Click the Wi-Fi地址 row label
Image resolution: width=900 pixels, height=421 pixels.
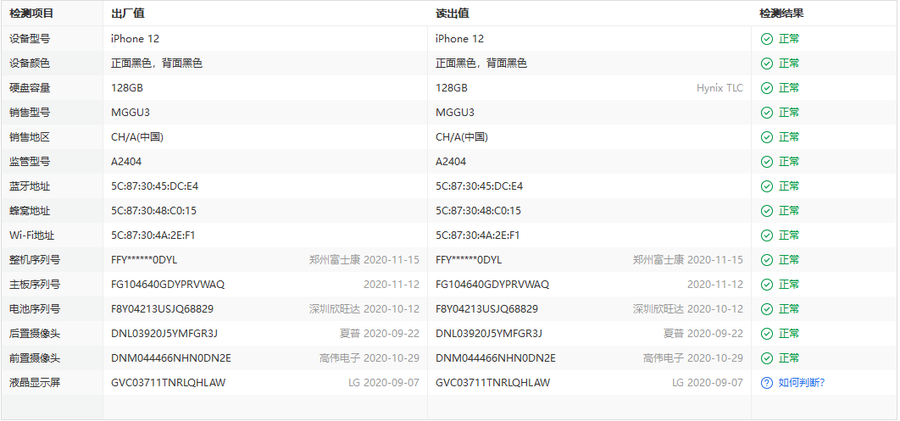pos(32,235)
